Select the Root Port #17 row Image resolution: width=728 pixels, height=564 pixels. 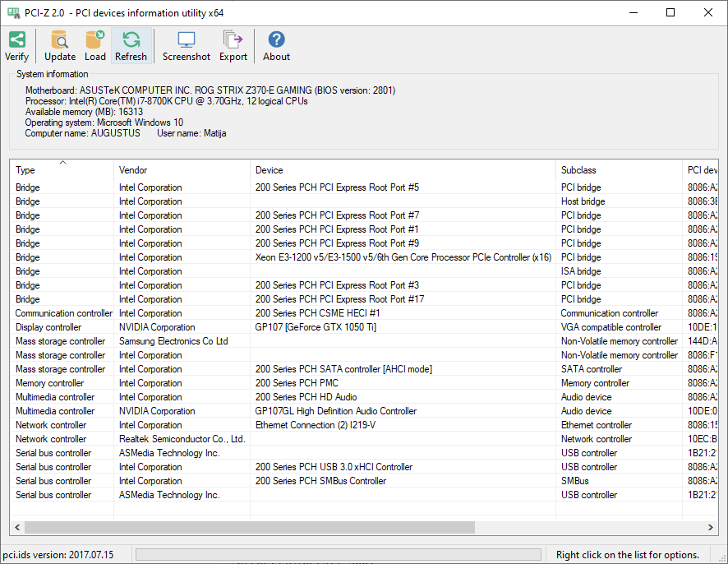click(364, 298)
